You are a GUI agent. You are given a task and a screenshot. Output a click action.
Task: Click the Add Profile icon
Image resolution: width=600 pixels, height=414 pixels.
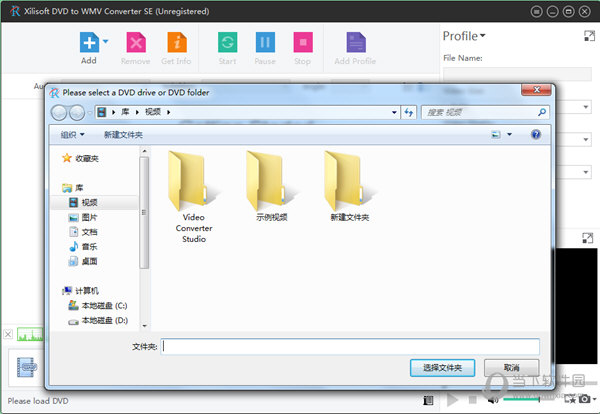(x=356, y=42)
